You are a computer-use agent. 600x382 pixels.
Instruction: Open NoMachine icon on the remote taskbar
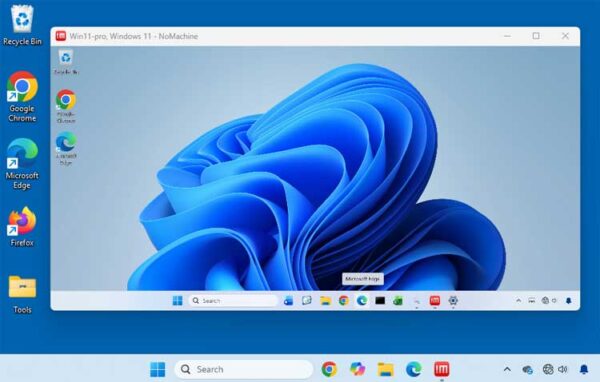point(435,301)
